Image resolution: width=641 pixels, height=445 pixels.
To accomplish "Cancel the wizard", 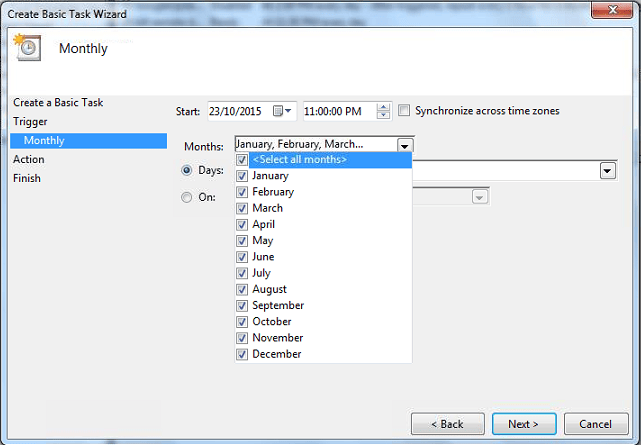I will pyautogui.click(x=596, y=424).
